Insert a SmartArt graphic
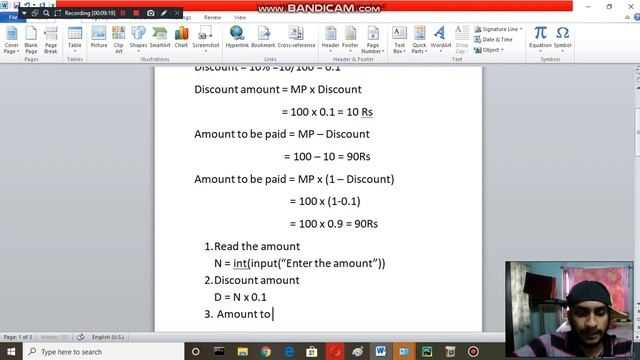 160,38
